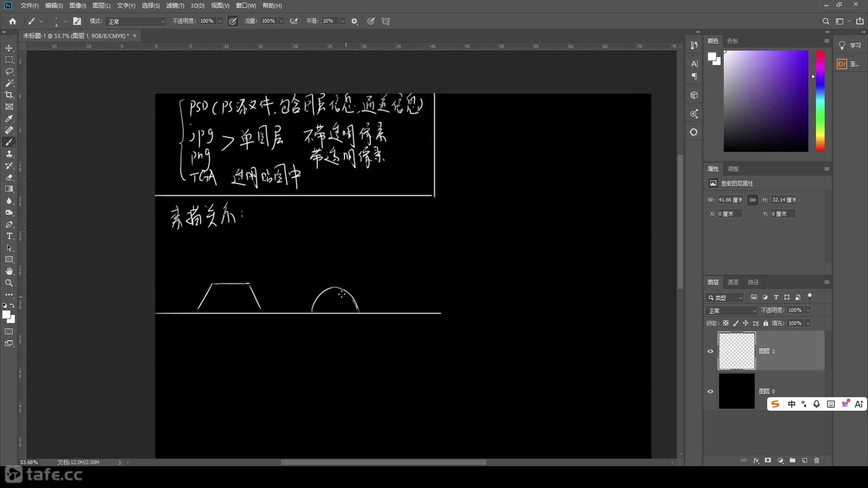This screenshot has height=488, width=868.
Task: Select the Lasso tool
Action: coord(9,71)
